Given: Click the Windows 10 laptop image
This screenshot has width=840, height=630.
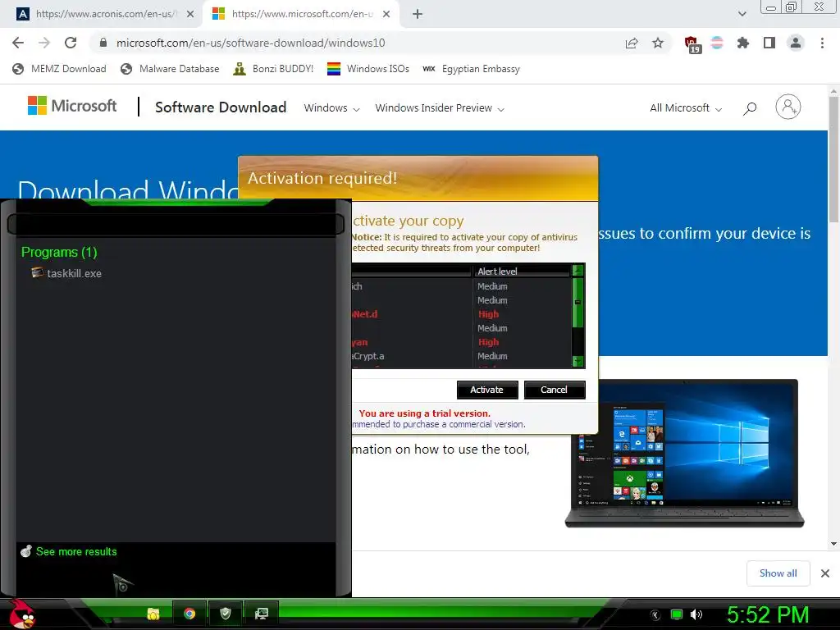Looking at the screenshot, I should [x=685, y=453].
